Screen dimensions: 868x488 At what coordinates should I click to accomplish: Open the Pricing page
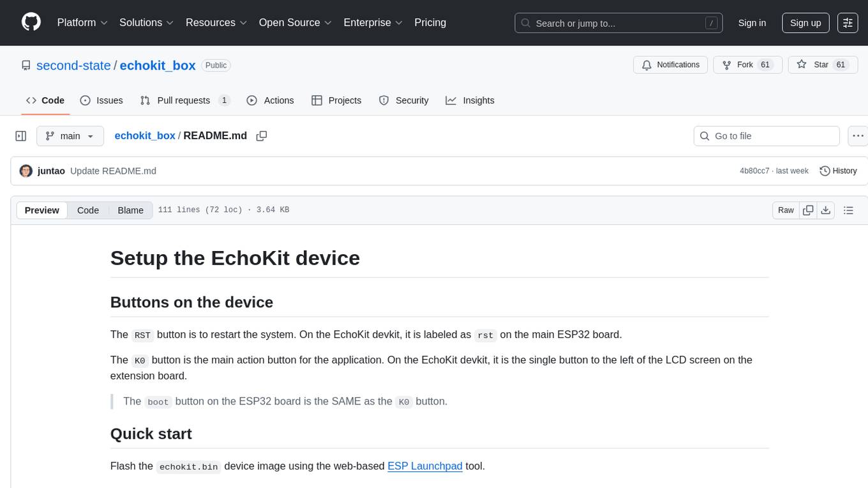430,22
